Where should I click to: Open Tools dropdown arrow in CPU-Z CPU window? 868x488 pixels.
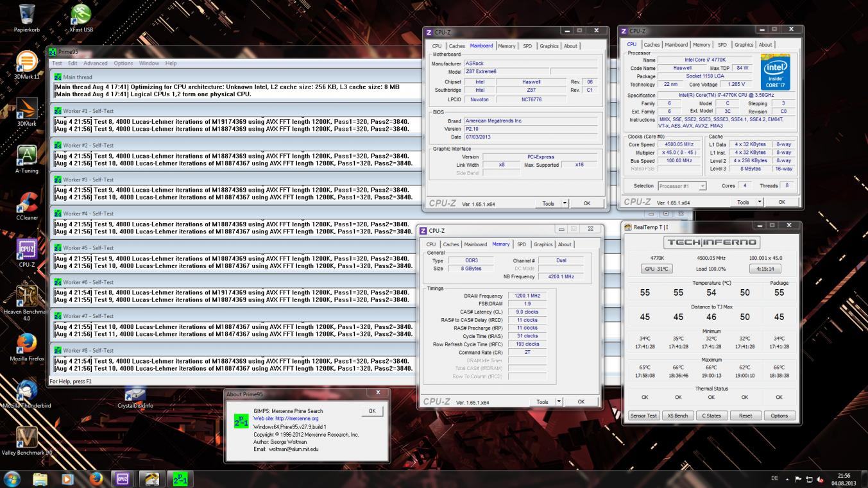coord(760,202)
